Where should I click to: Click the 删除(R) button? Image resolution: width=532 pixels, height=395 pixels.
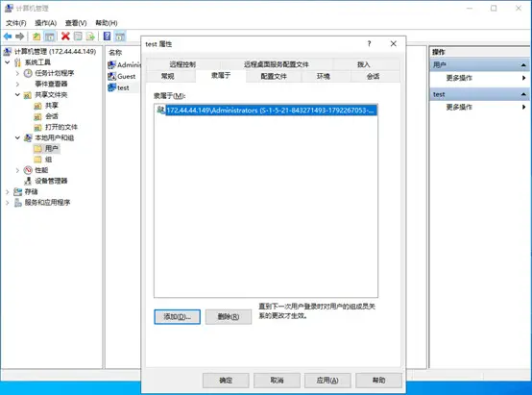[229, 316]
